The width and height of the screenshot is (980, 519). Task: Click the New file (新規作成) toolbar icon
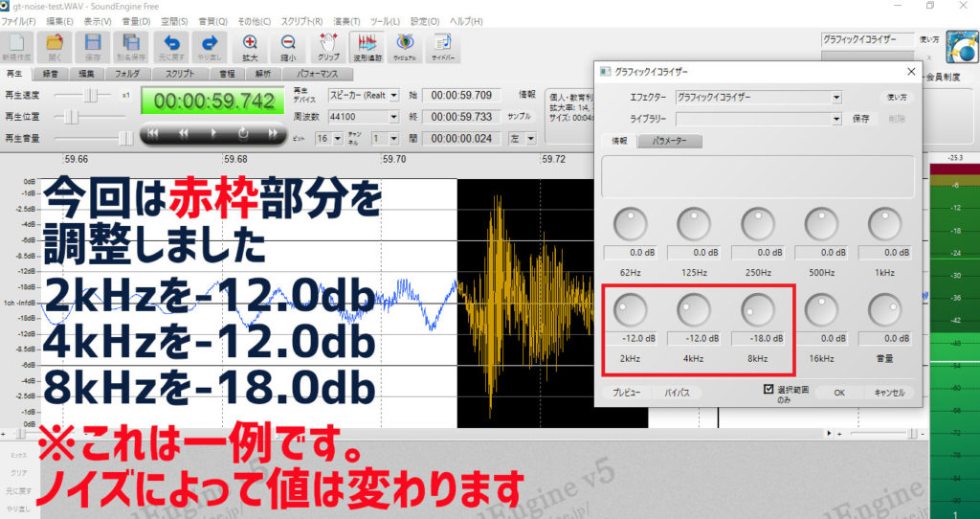point(17,47)
